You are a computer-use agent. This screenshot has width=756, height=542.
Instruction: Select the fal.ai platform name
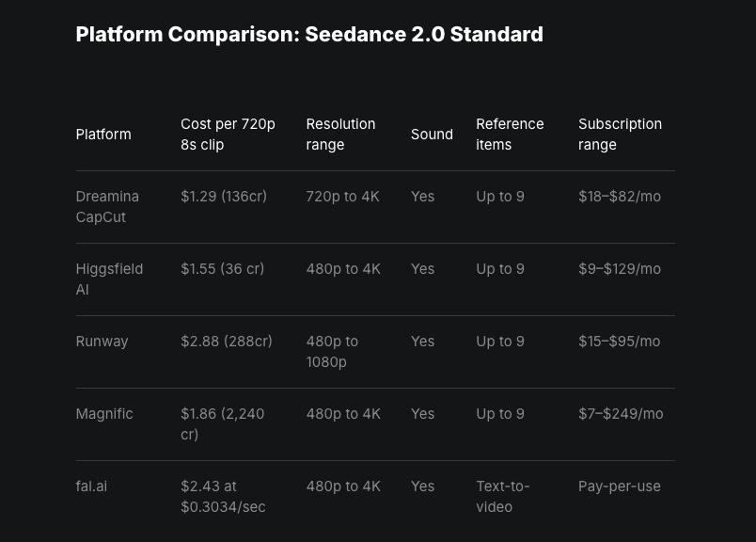[x=91, y=486]
